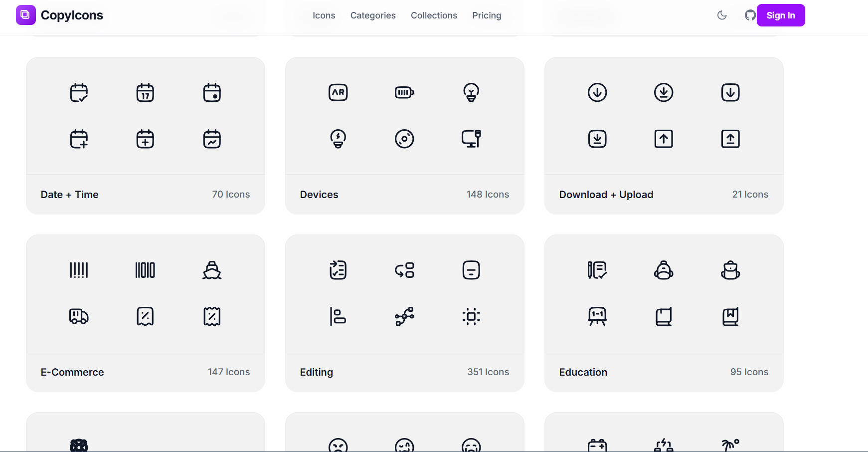Select the calendar with checkmark icon

[79, 92]
